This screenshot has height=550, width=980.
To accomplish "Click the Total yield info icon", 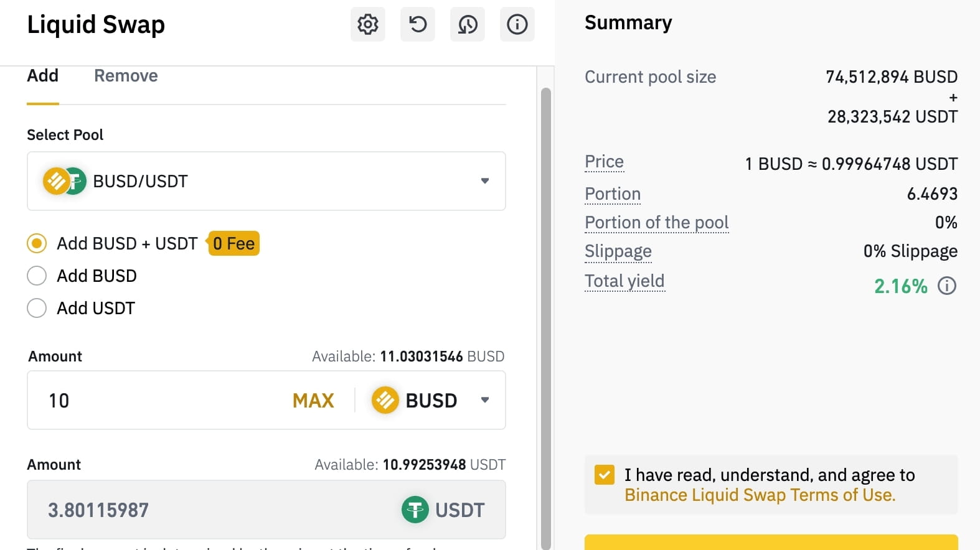I will point(947,286).
